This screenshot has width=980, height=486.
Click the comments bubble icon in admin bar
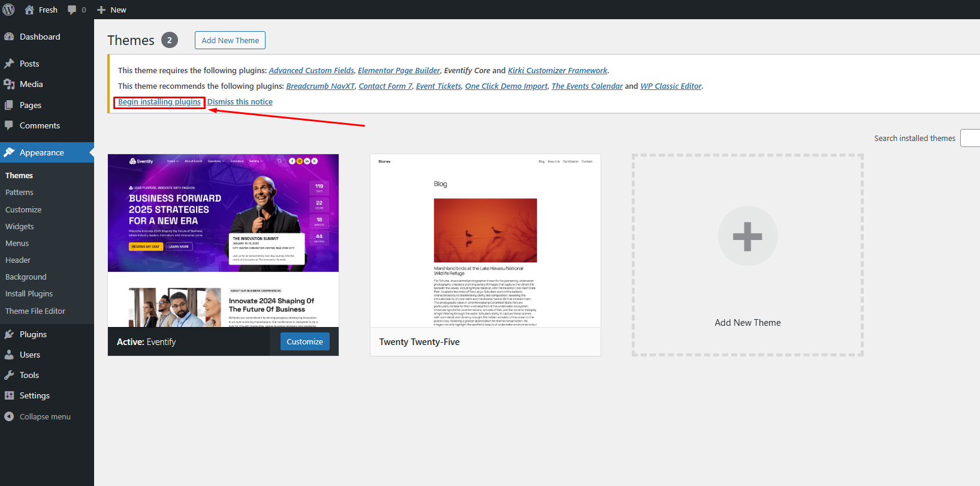pos(72,10)
